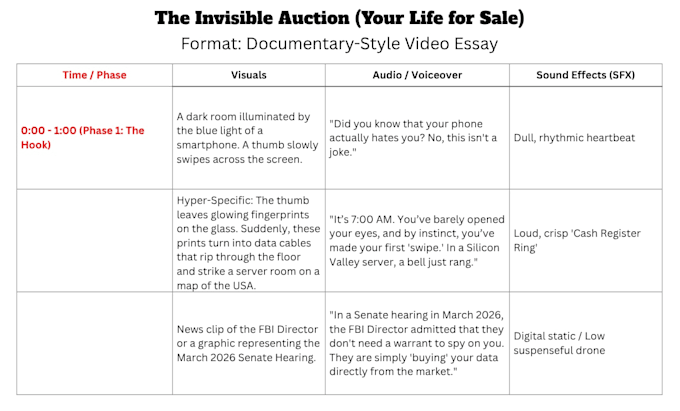Select the 'Digital static / Low suspenseful drone' cell
The image size is (680, 411).
tap(585, 343)
